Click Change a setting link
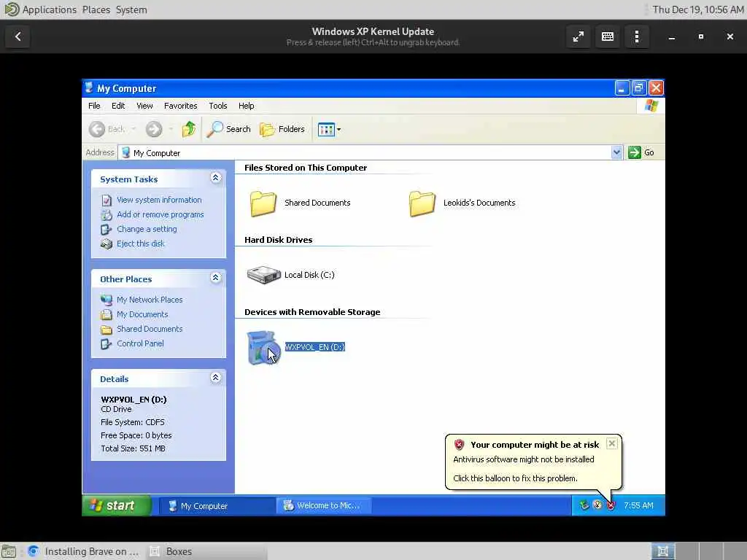747x560 pixels. 147,229
